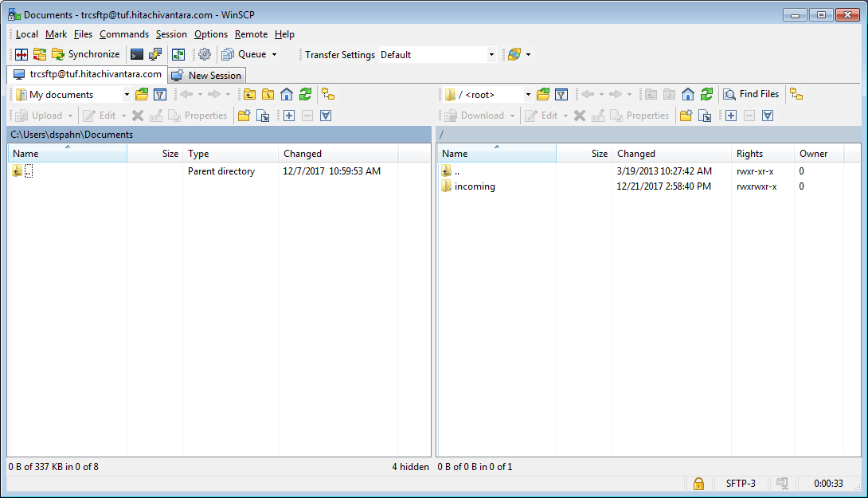Open the Commands menu
The image size is (868, 498).
[124, 34]
